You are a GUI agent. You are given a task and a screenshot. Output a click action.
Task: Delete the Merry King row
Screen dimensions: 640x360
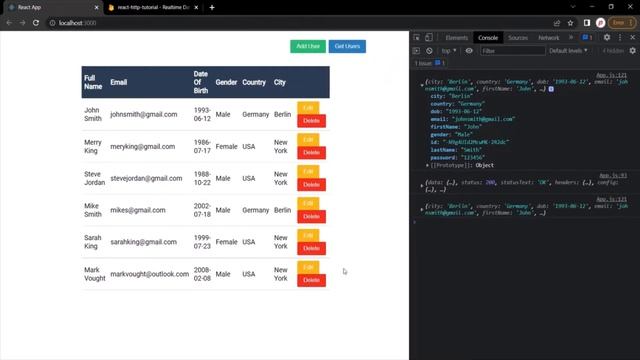311,153
